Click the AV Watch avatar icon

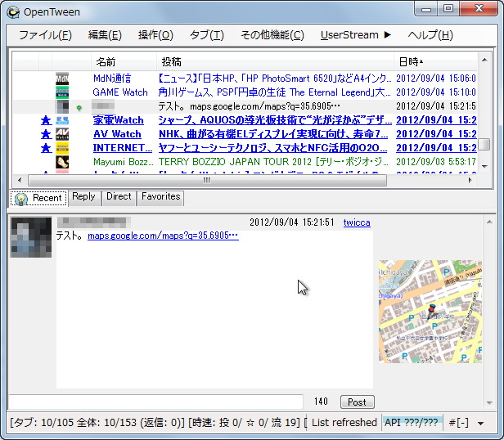62,134
